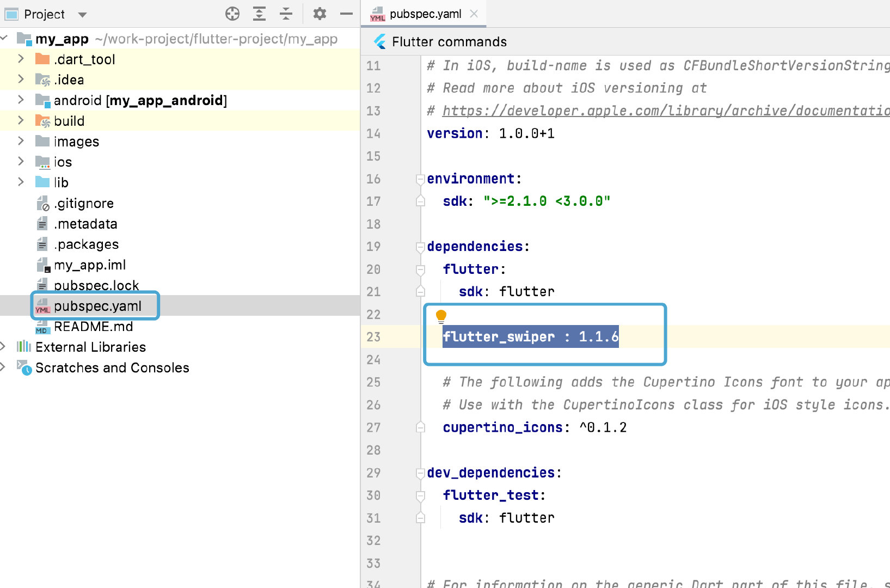Expand the .dart_tool folder
Screen dimensions: 890x588
[21, 59]
